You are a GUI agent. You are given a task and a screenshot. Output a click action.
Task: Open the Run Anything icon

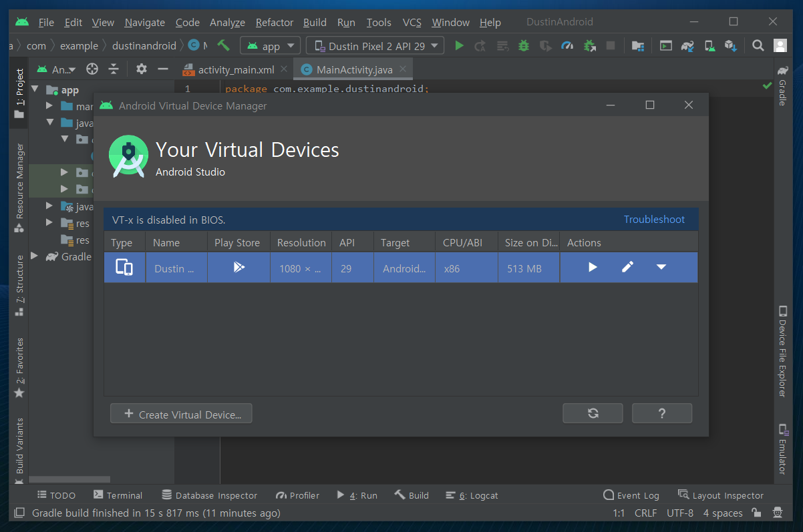pyautogui.click(x=666, y=46)
